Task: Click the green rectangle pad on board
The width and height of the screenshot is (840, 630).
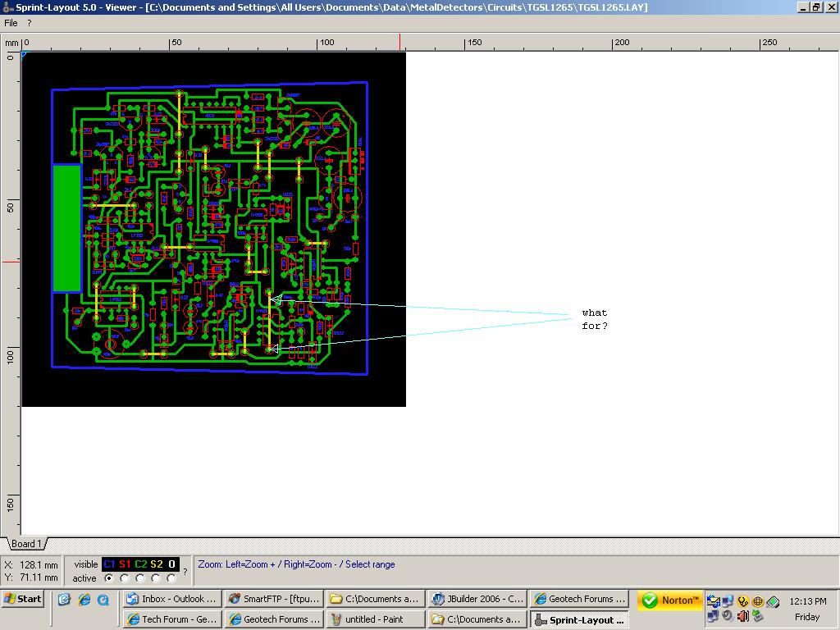Action: click(66, 228)
